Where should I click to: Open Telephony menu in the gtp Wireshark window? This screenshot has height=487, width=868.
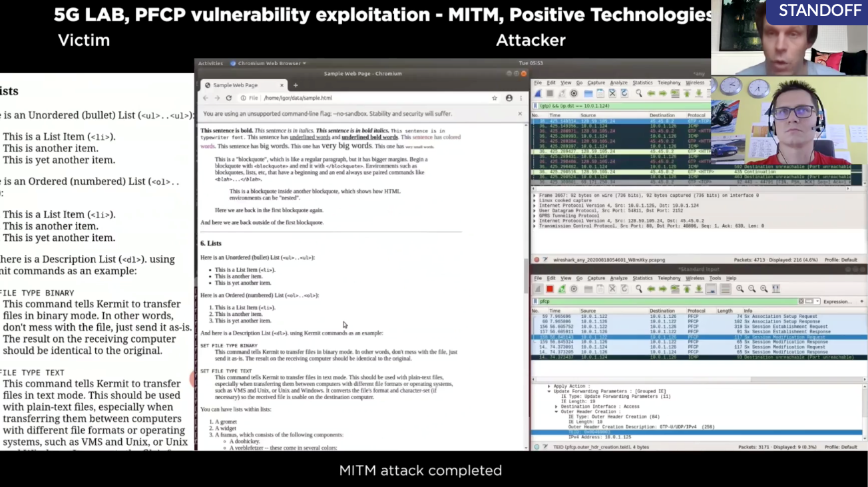669,83
